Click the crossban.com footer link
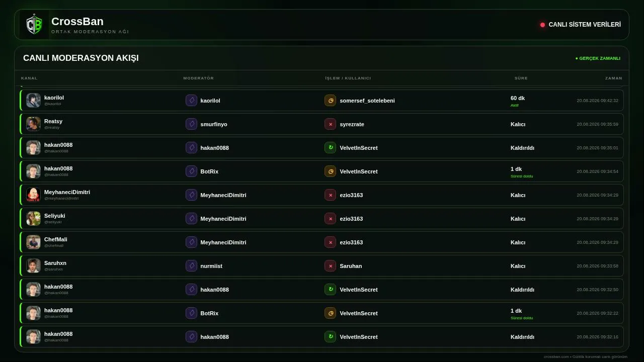Viewport: 644px width, 362px height. point(556,356)
